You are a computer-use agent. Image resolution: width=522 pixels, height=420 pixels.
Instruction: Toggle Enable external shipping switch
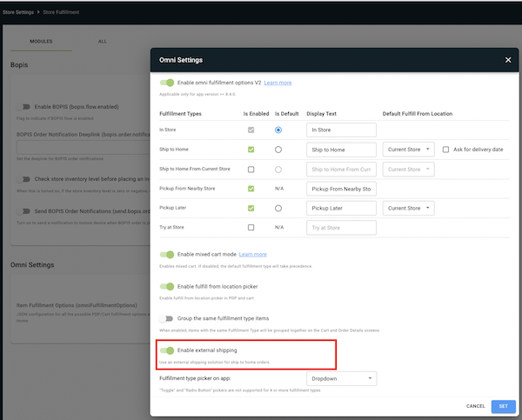[167, 350]
